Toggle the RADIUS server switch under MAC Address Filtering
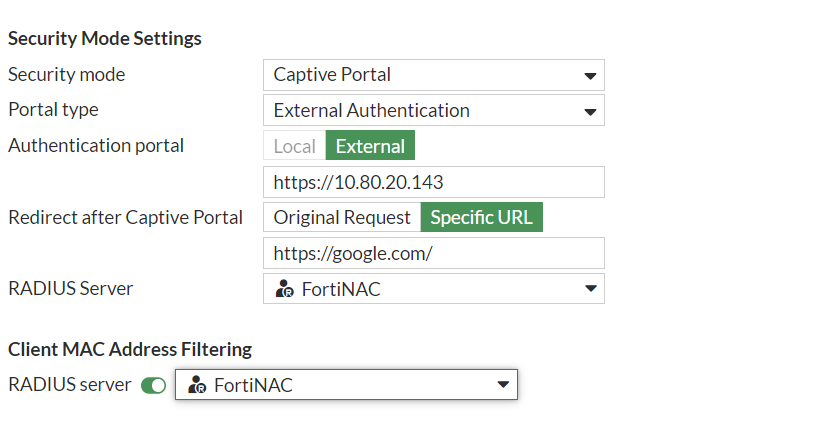This screenshot has height=421, width=813. point(153,386)
